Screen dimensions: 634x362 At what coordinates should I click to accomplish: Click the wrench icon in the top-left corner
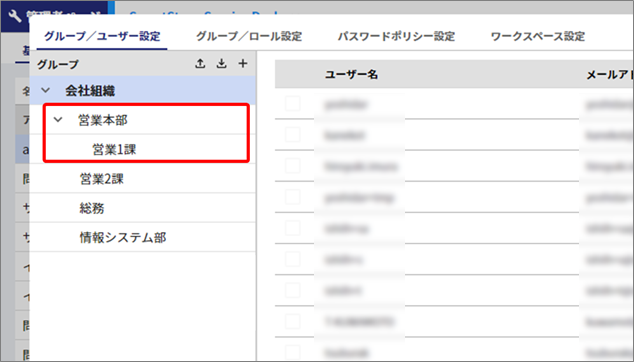point(15,16)
